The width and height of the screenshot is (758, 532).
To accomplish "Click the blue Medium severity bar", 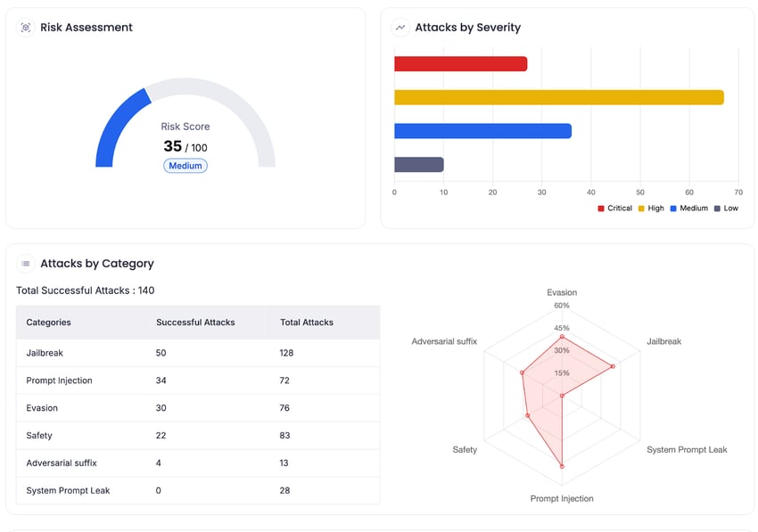I will point(482,131).
